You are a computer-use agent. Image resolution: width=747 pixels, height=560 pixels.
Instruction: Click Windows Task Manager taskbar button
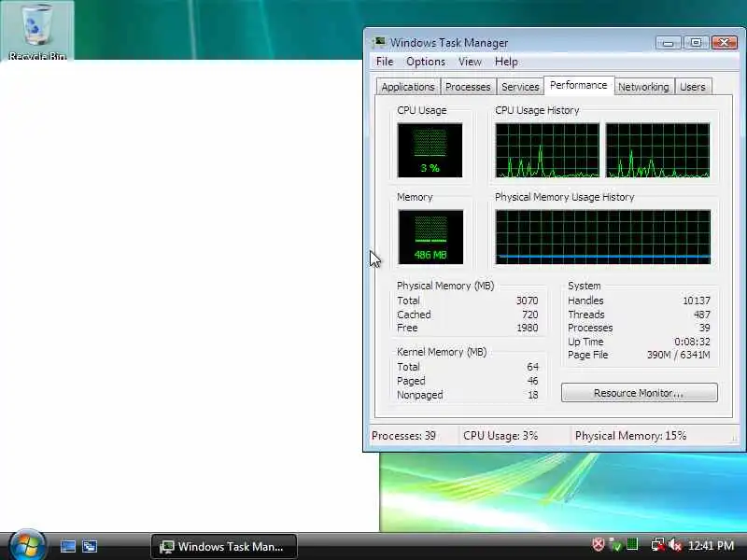224,546
